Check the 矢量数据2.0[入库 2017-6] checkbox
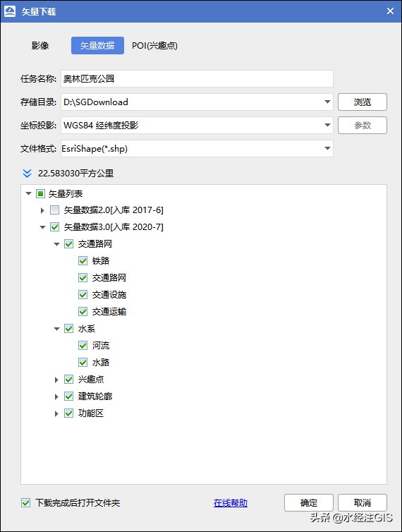Screen dimensions: 402x532 54,210
